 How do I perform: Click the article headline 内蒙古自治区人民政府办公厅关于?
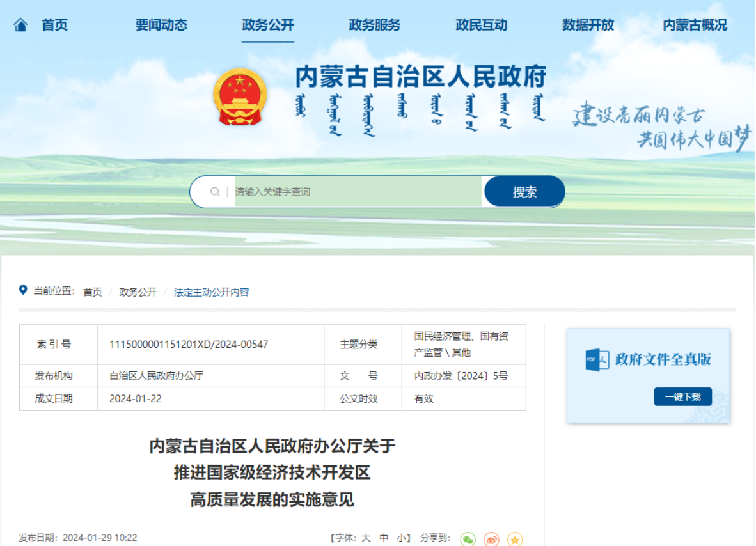coord(272,446)
